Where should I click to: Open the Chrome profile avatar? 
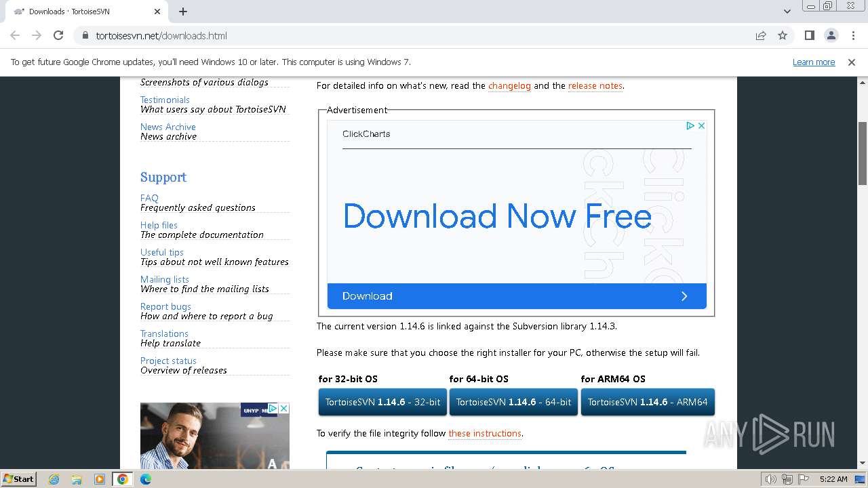coord(831,35)
